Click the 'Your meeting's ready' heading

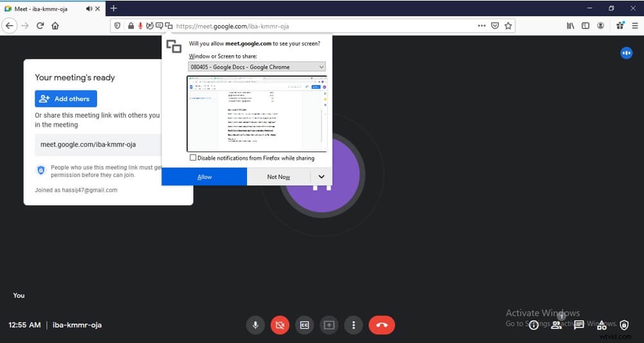coord(75,78)
